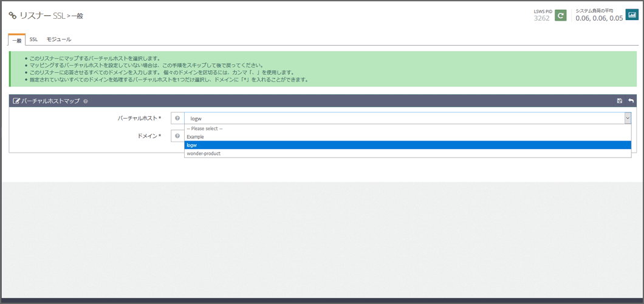644x304 pixels.
Task: Select "Example" from virtual host list
Action: [x=195, y=137]
